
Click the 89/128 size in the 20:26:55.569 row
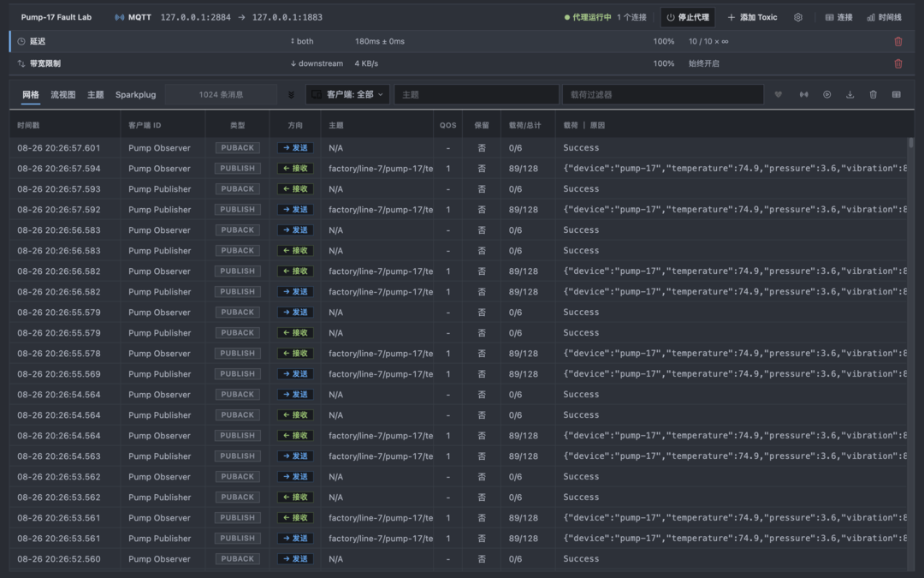coord(524,374)
